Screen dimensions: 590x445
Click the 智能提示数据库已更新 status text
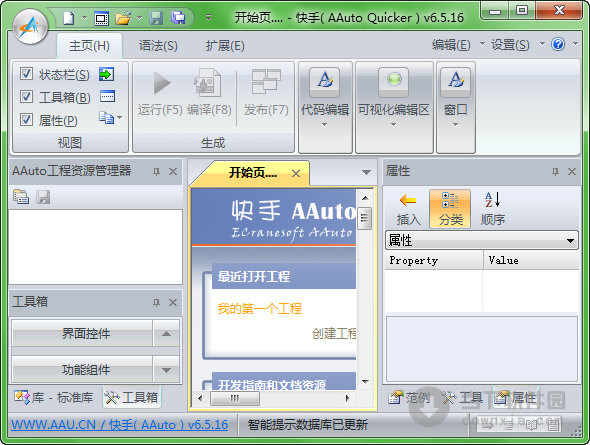tap(307, 425)
